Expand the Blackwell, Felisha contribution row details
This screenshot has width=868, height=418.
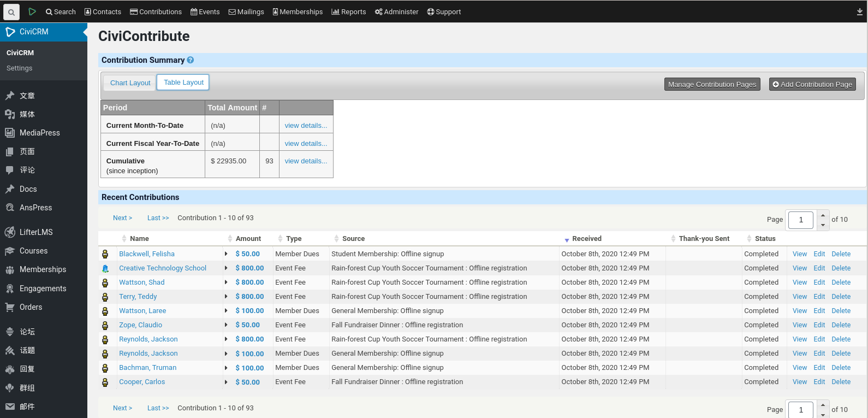pos(226,254)
